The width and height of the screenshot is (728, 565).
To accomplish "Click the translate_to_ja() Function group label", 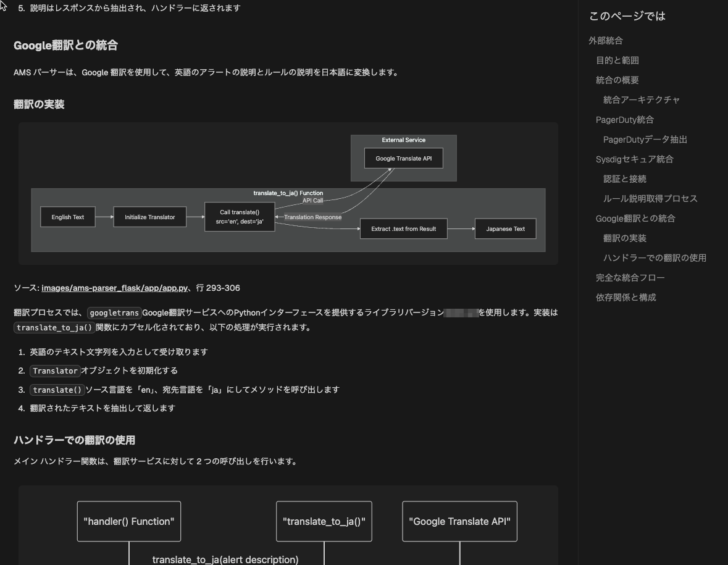I will pos(288,193).
